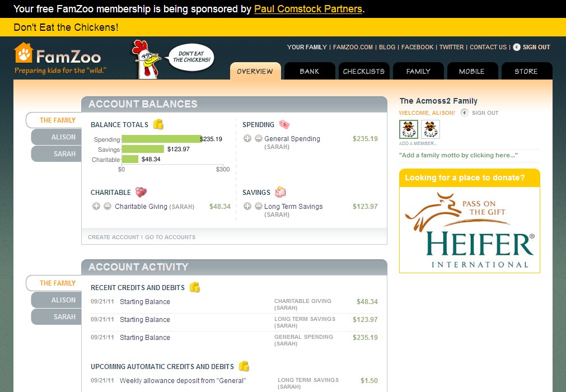Click the Your Family top link
This screenshot has height=392, width=566.
(307, 47)
